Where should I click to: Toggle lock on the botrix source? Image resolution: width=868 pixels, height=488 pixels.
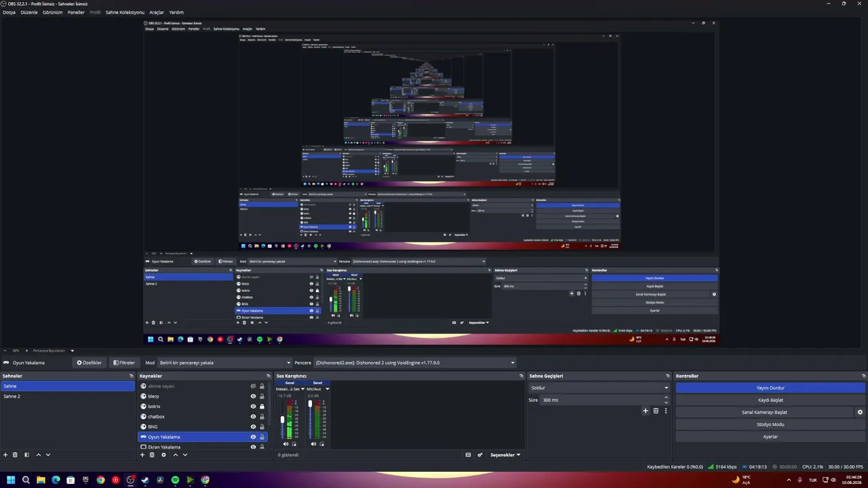point(262,407)
